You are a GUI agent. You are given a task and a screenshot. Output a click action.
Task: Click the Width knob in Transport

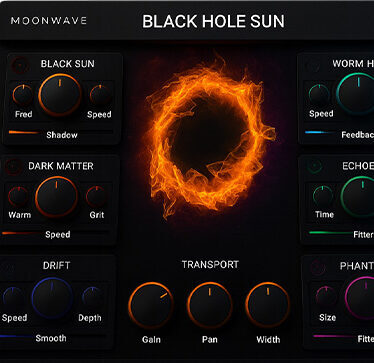point(268,305)
